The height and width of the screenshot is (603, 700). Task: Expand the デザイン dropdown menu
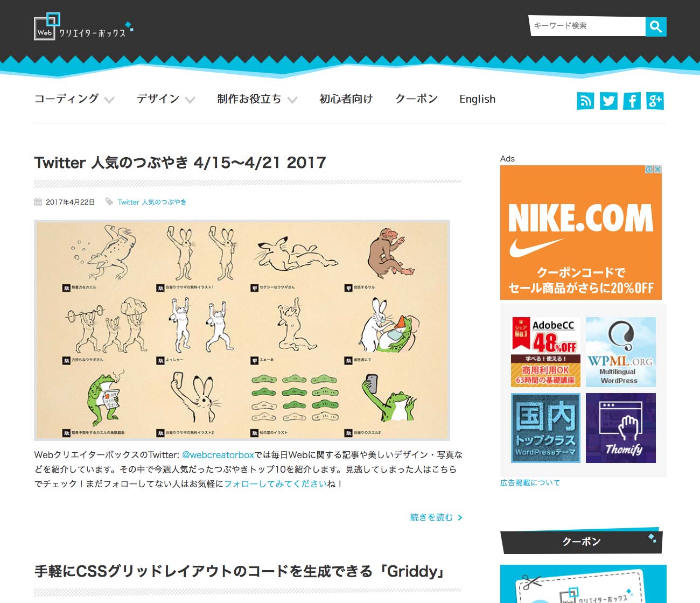pyautogui.click(x=166, y=99)
